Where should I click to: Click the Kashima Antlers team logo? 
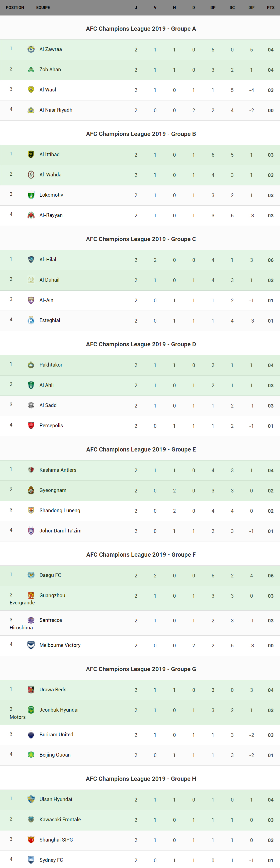(31, 470)
